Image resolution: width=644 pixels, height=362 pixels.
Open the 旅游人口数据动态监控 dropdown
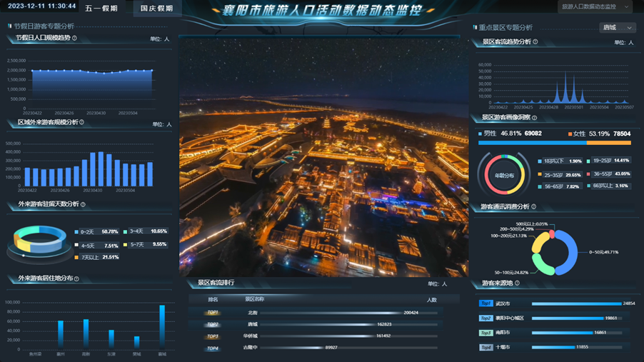pyautogui.click(x=595, y=7)
